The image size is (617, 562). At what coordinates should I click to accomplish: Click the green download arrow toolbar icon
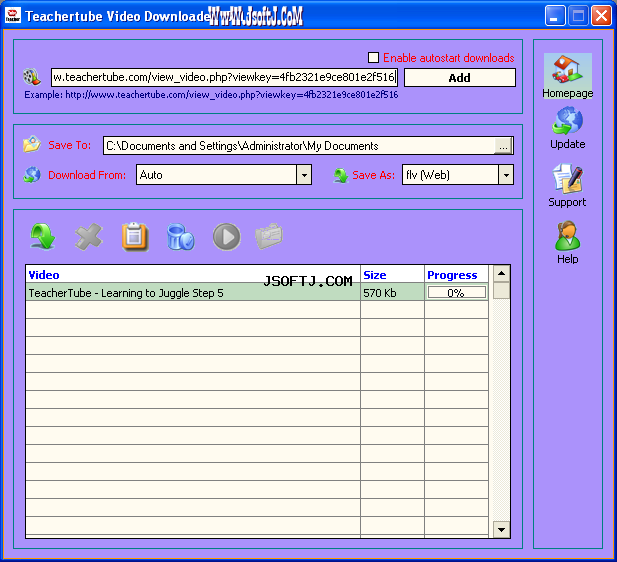(x=42, y=237)
